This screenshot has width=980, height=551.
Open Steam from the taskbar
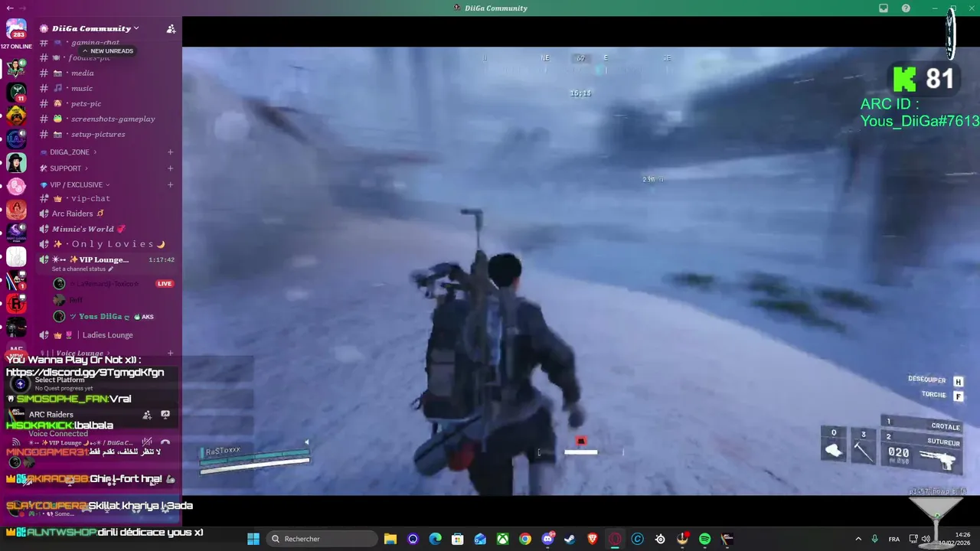click(x=570, y=539)
